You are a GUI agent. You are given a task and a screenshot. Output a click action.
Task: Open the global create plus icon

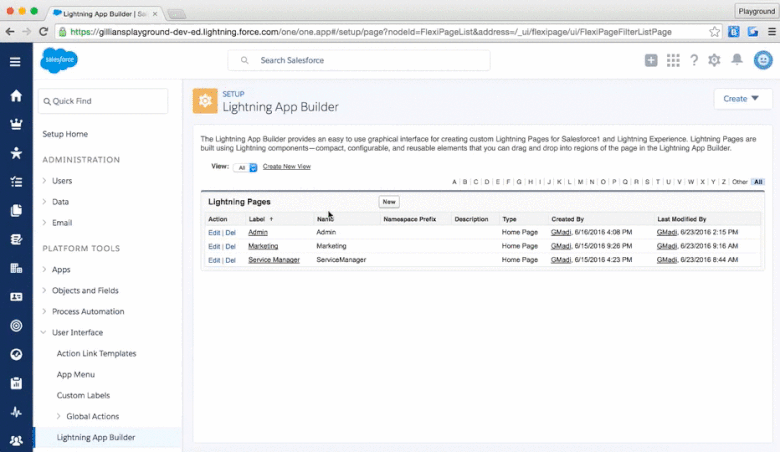(651, 60)
